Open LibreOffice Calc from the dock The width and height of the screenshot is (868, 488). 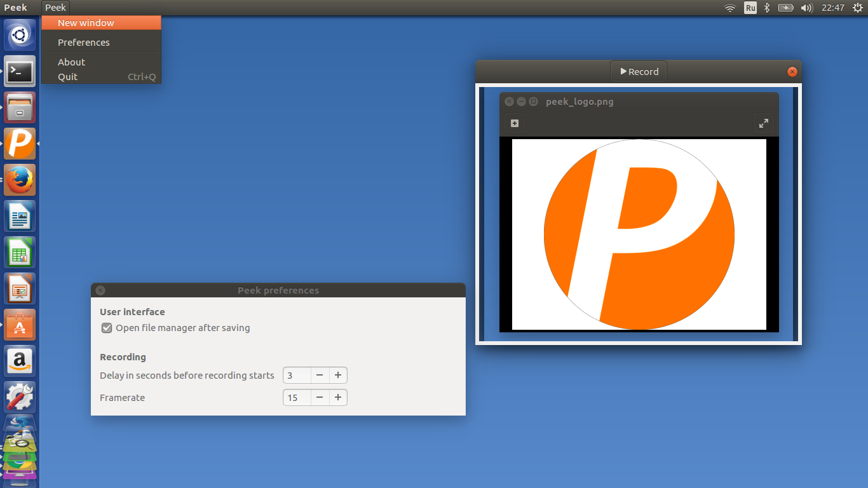point(20,252)
